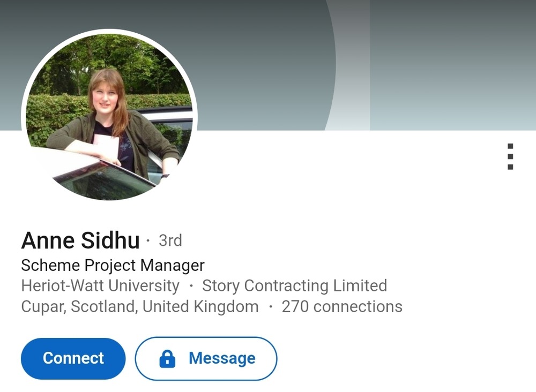The height and width of the screenshot is (392, 536).
Task: Select the Anne Sidhu profile name
Action: (80, 240)
